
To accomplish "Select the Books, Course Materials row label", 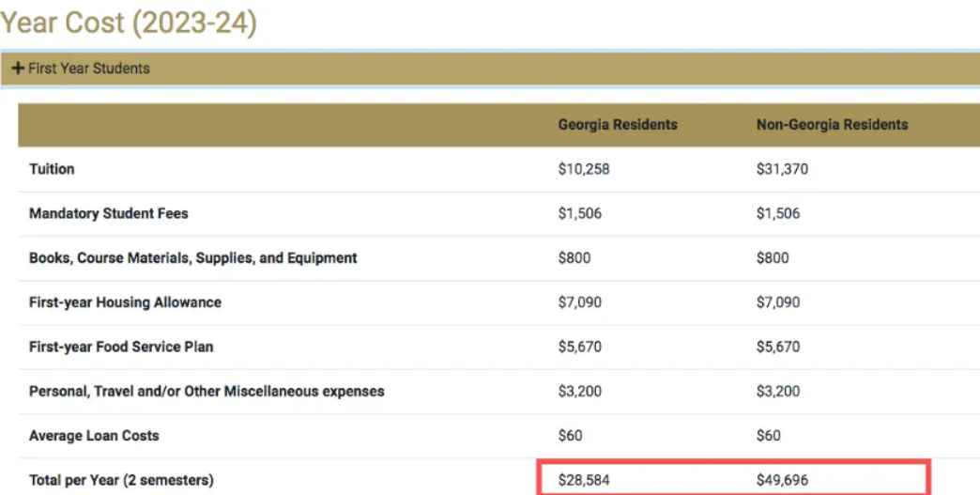I will (193, 257).
